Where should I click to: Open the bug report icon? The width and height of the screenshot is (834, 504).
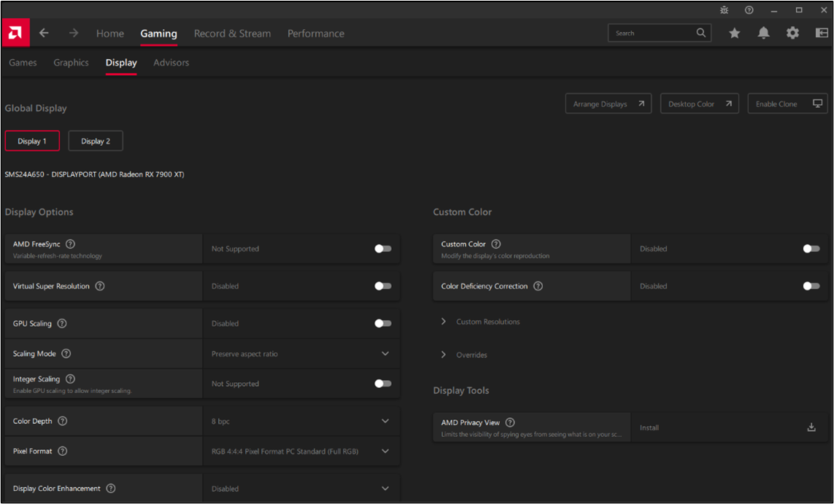tap(724, 10)
